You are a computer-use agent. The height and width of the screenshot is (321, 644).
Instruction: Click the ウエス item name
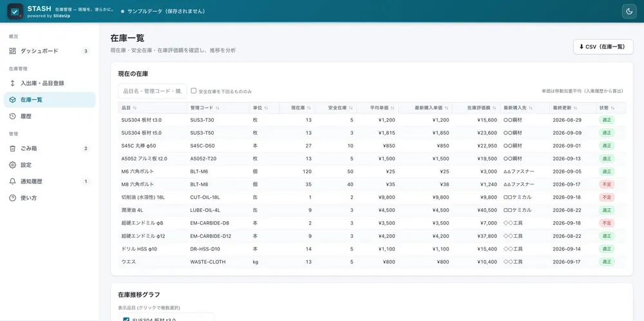coord(129,262)
